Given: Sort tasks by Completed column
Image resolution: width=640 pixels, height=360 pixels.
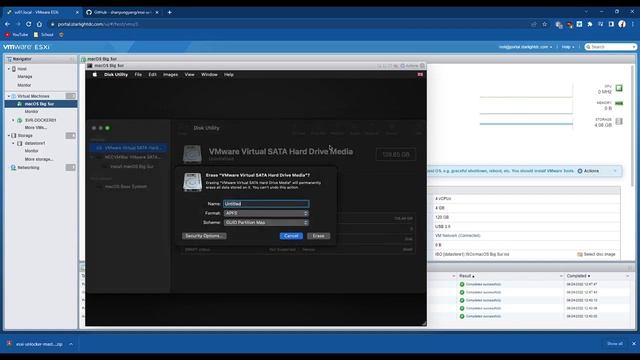Looking at the screenshot, I should click(578, 276).
